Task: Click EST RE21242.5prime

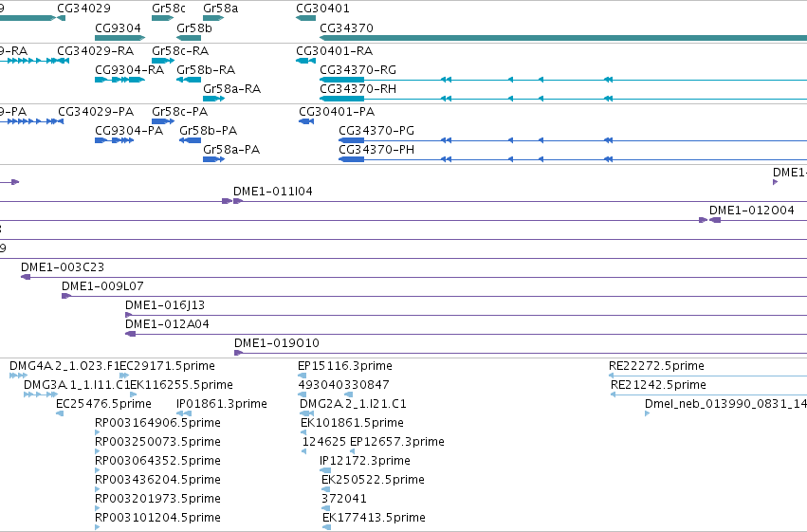Action: [658, 385]
